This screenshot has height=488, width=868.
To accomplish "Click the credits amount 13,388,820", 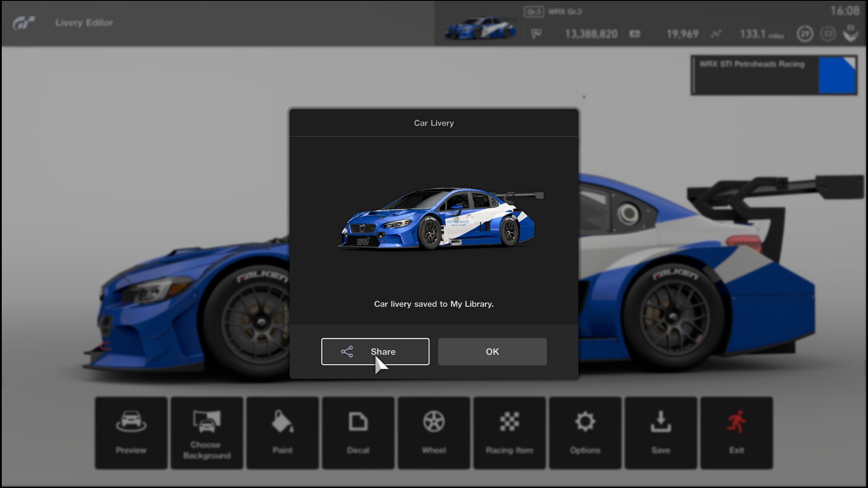I will (x=591, y=34).
